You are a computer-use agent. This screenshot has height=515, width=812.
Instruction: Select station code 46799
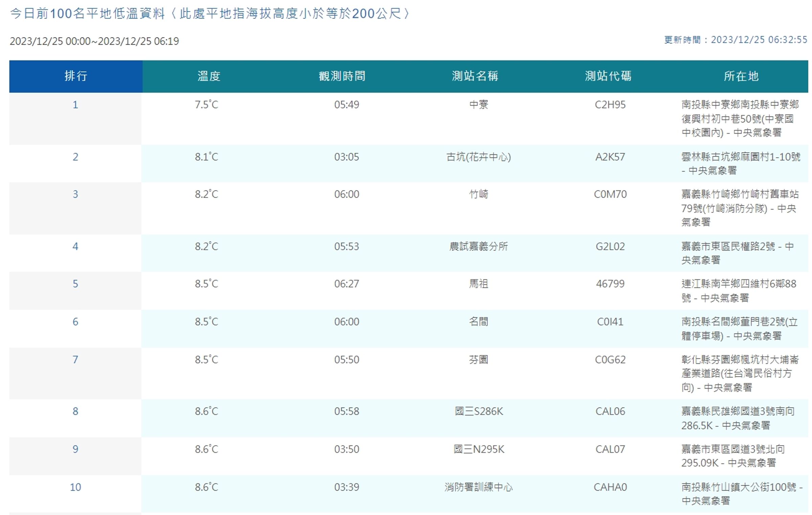[610, 283]
